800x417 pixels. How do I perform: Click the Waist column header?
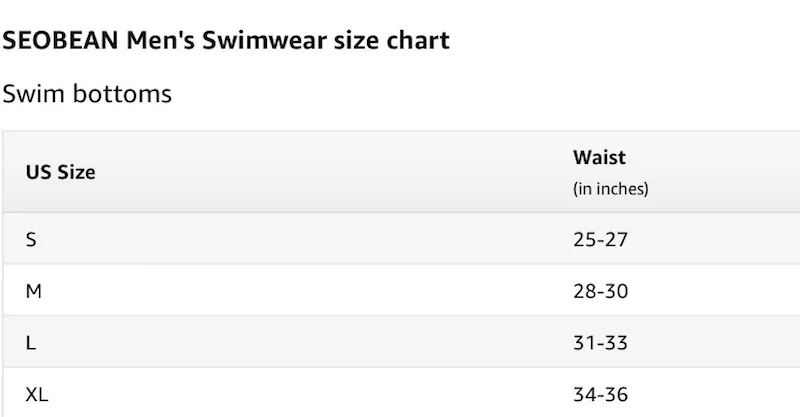[x=599, y=157]
